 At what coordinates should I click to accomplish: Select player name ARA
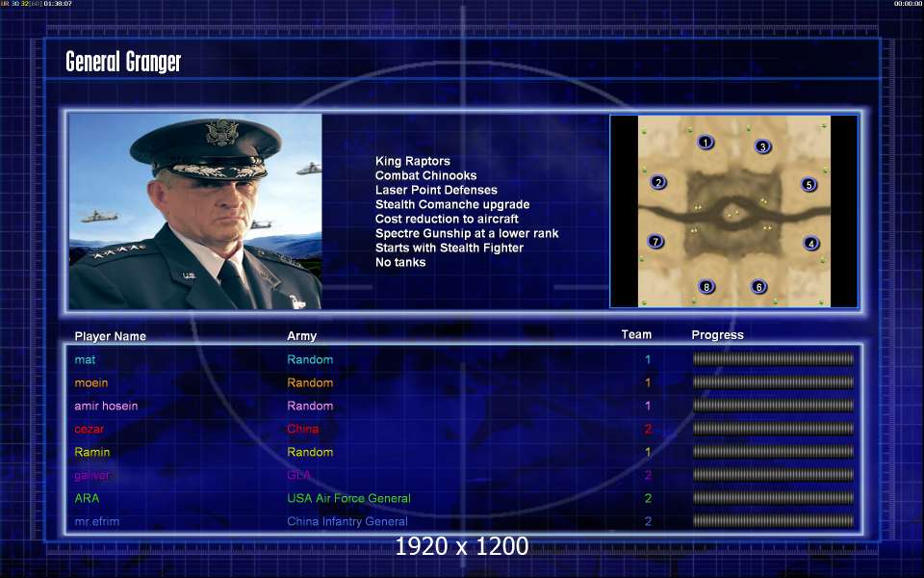click(87, 498)
